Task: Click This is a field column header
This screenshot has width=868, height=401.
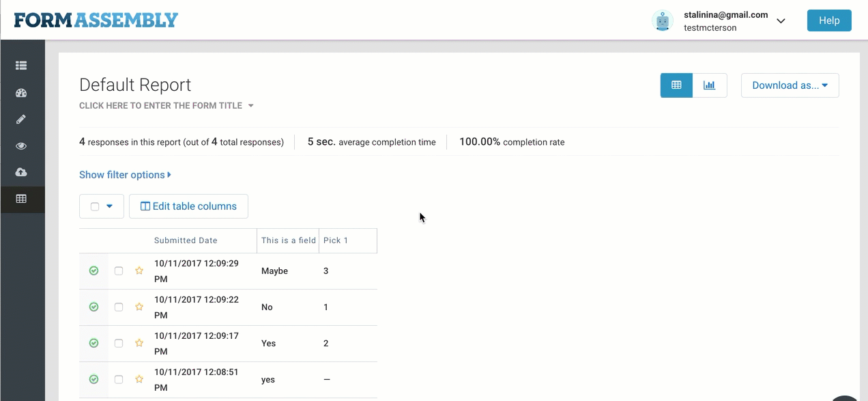Action: [289, 240]
